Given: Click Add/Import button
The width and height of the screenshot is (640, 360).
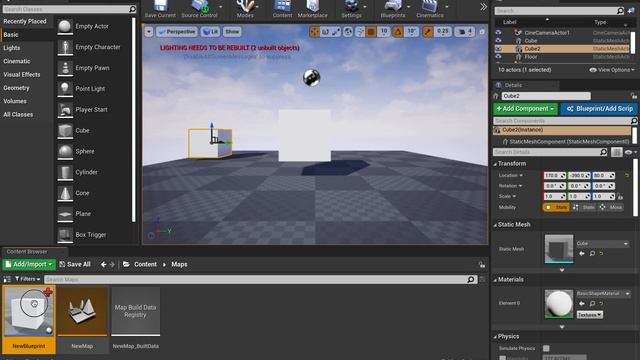Looking at the screenshot, I should pos(29,264).
